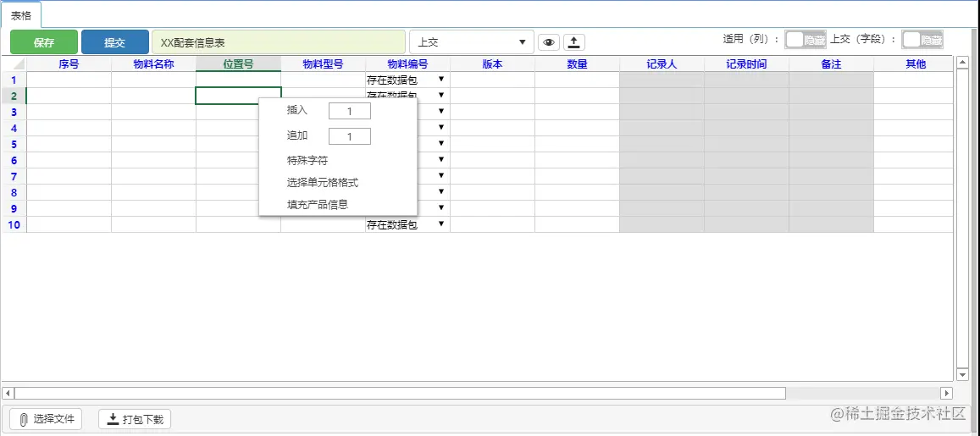This screenshot has height=436, width=980.
Task: Click the horizontal scrollbar thumb
Action: [400, 393]
